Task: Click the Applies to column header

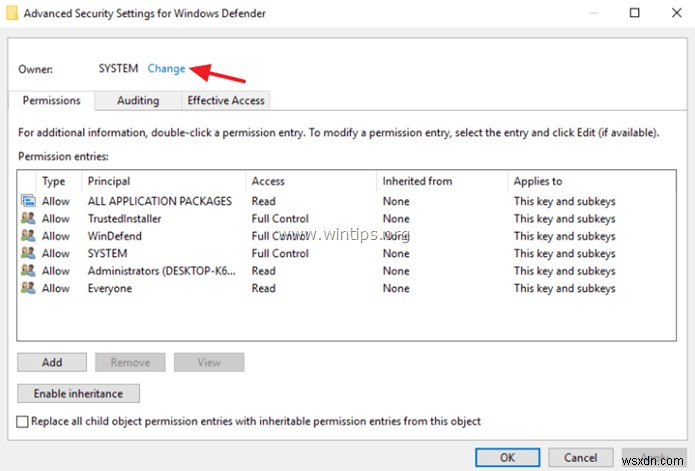Action: pos(538,181)
